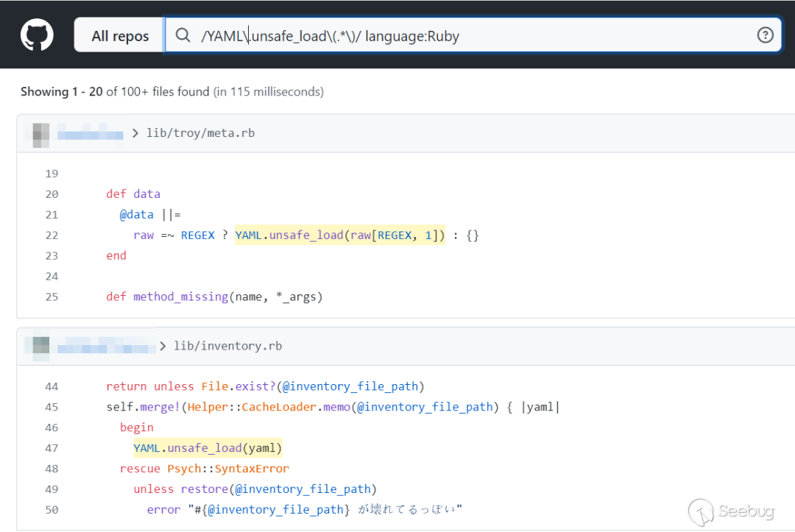This screenshot has width=795, height=532.
Task: Click the magnifier search icon
Action: pyautogui.click(x=181, y=35)
